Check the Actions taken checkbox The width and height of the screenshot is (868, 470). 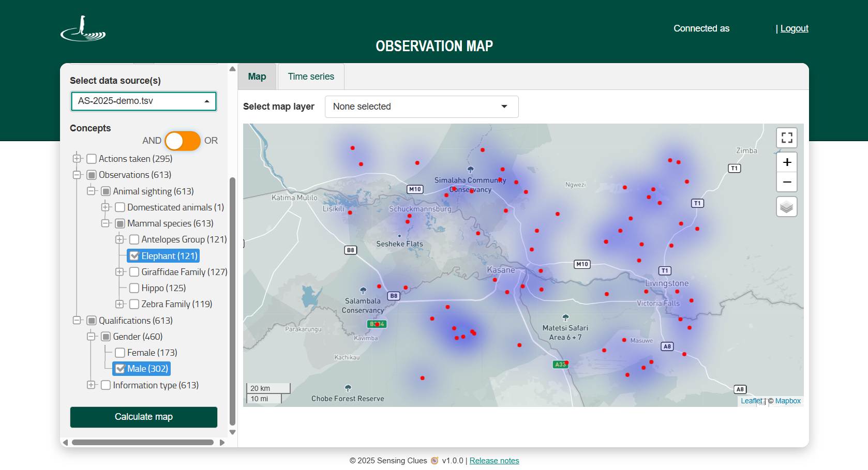[x=92, y=159]
